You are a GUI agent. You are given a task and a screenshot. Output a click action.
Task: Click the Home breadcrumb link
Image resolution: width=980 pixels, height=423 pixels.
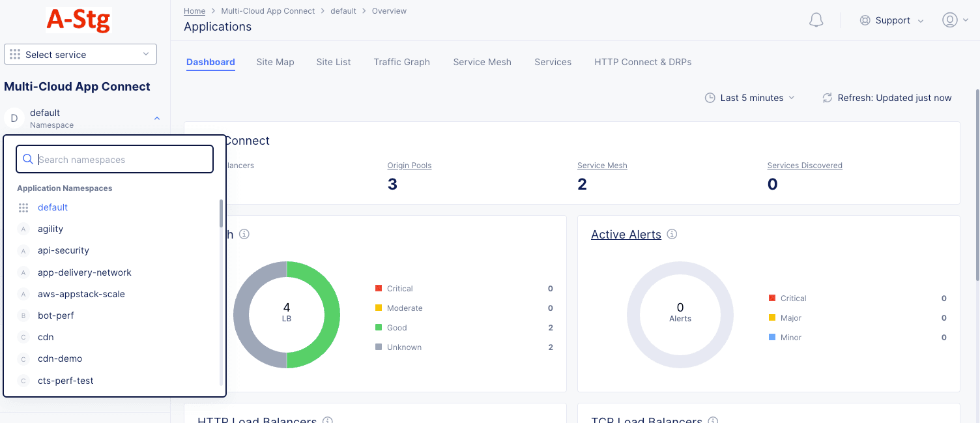pyautogui.click(x=194, y=11)
